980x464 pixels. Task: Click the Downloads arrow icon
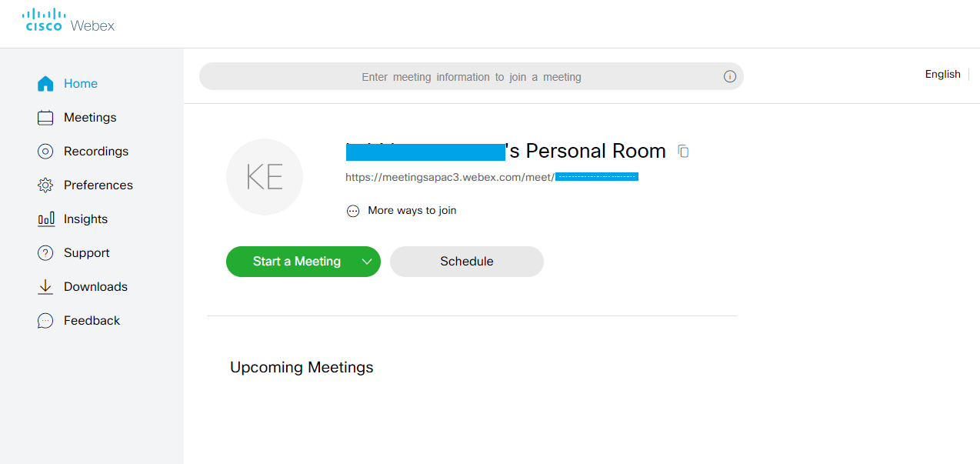[45, 287]
